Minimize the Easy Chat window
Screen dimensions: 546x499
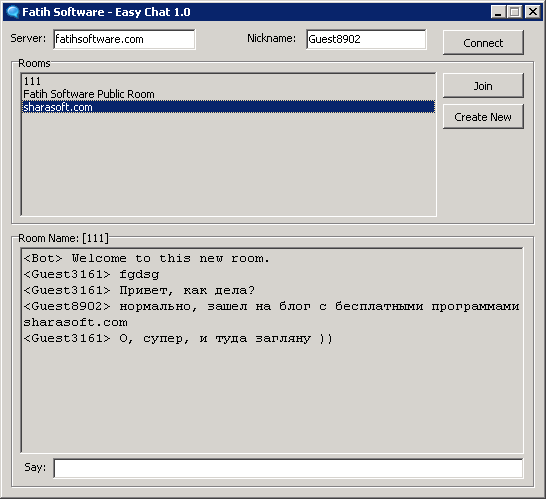point(498,12)
